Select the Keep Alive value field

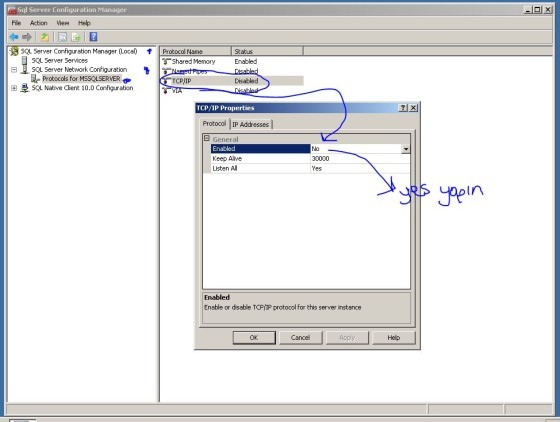[x=360, y=159]
